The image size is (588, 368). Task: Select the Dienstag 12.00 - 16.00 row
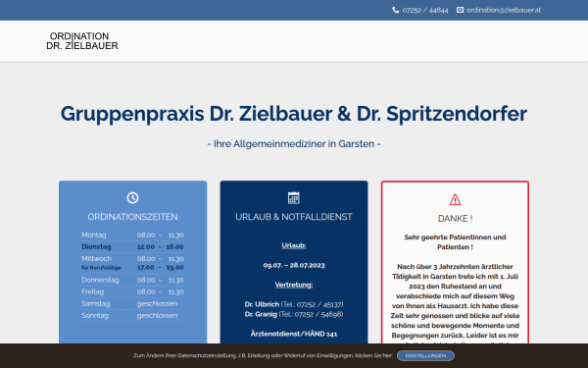point(132,246)
